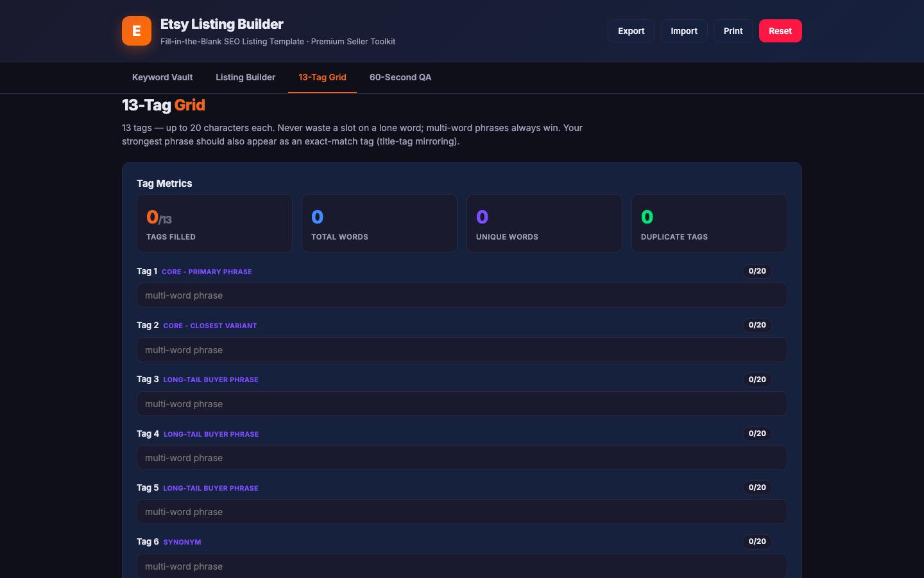Click the Tag 6 Synonym label

pos(182,542)
